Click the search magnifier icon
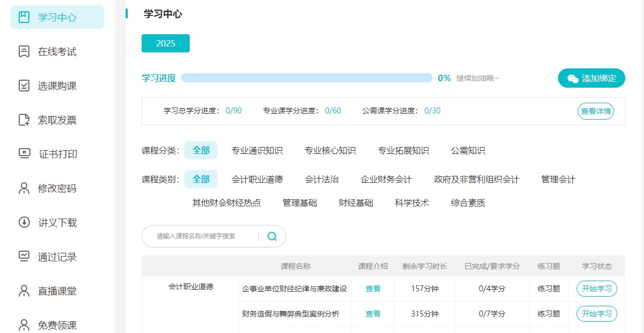 [x=271, y=236]
